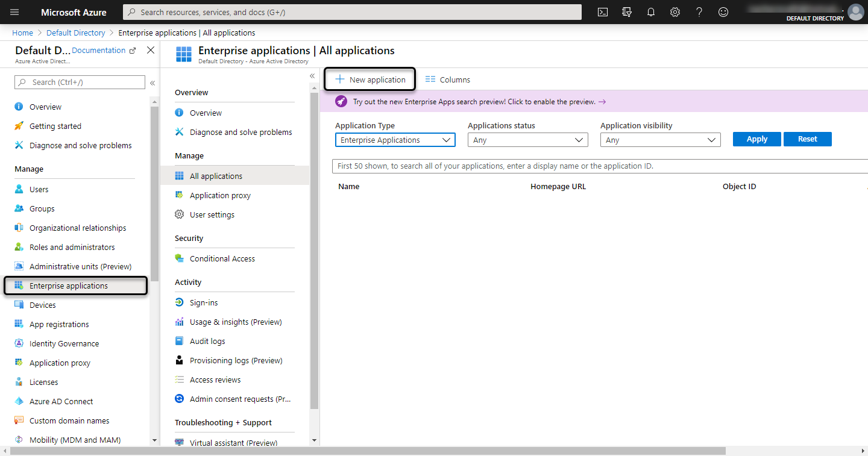The width and height of the screenshot is (868, 456).
Task: Click the Access reviews icon
Action: pos(179,379)
